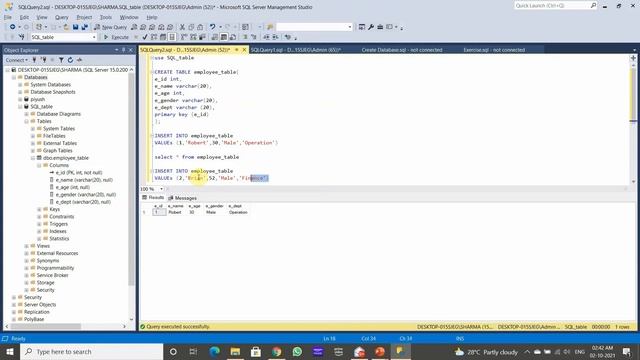This screenshot has width=640, height=360.
Task: Collapse the Databases tree node
Action: pos(13,77)
